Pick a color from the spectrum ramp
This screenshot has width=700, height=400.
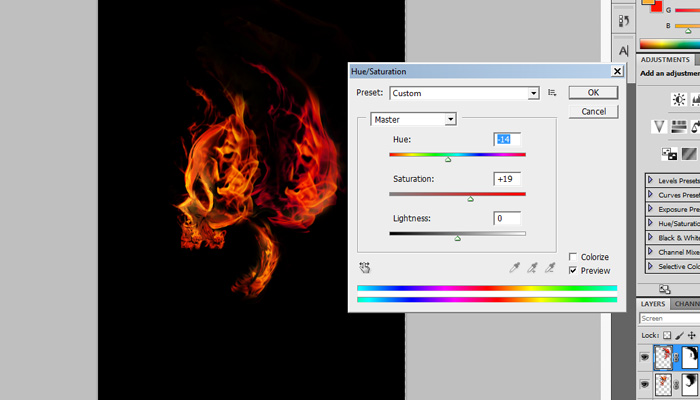click(670, 44)
